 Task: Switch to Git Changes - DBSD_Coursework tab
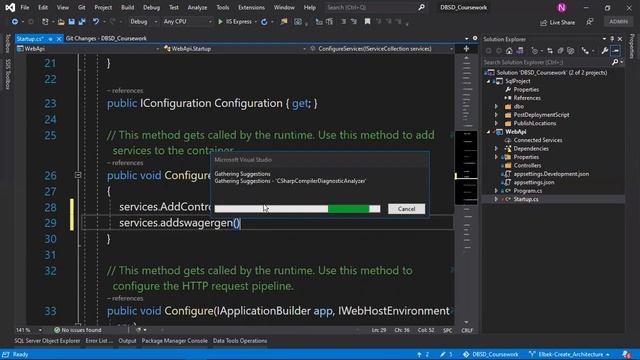(x=106, y=38)
